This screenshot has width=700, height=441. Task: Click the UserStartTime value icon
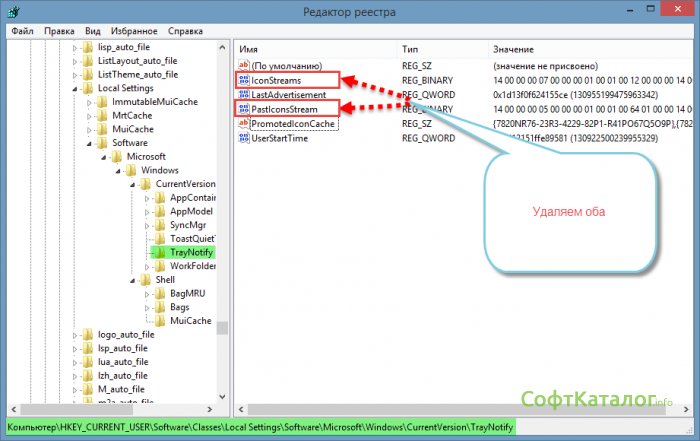(243, 137)
